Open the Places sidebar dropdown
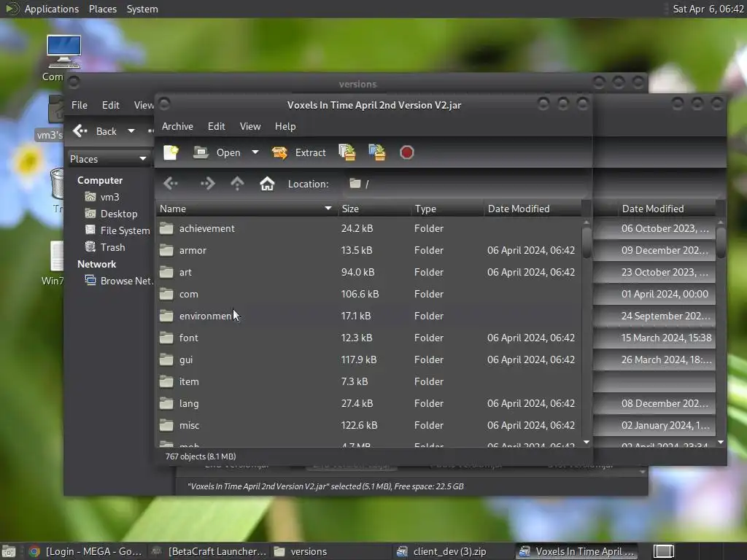 click(x=109, y=159)
